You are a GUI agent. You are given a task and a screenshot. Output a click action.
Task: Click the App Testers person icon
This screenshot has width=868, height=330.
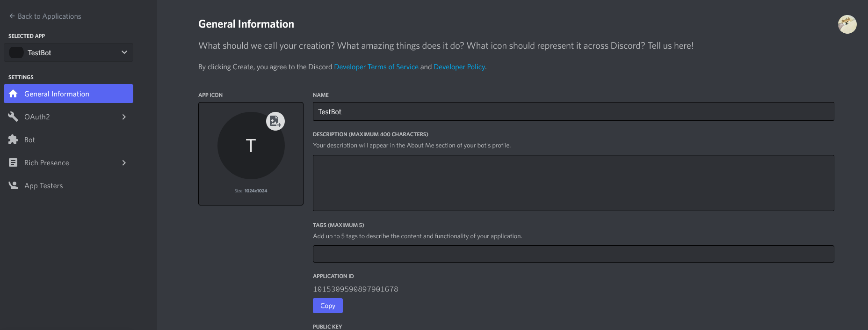tap(13, 185)
